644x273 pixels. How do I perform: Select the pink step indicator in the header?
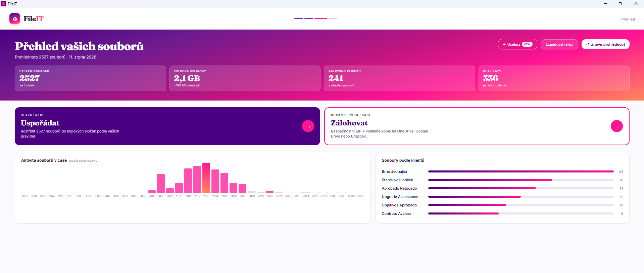(321, 18)
